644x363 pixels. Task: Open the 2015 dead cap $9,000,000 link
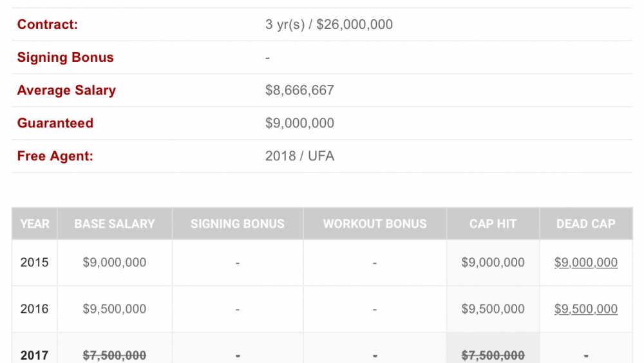(x=585, y=263)
